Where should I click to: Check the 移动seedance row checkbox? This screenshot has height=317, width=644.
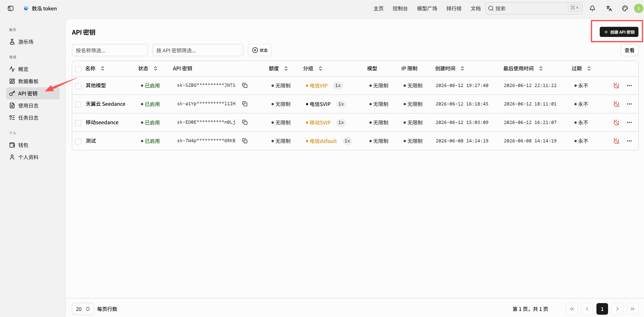(78, 123)
